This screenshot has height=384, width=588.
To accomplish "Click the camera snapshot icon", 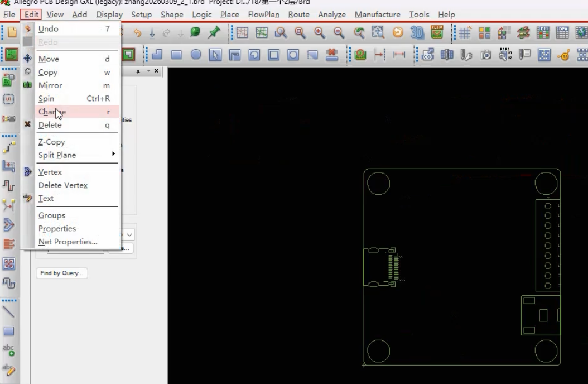I will pyautogui.click(x=486, y=55).
